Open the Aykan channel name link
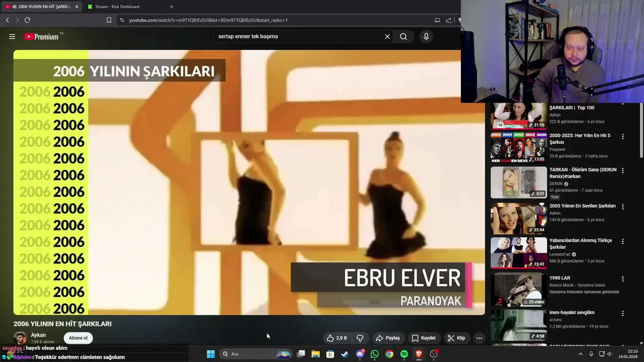Viewport: 644px width, 362px height. pos(38,335)
